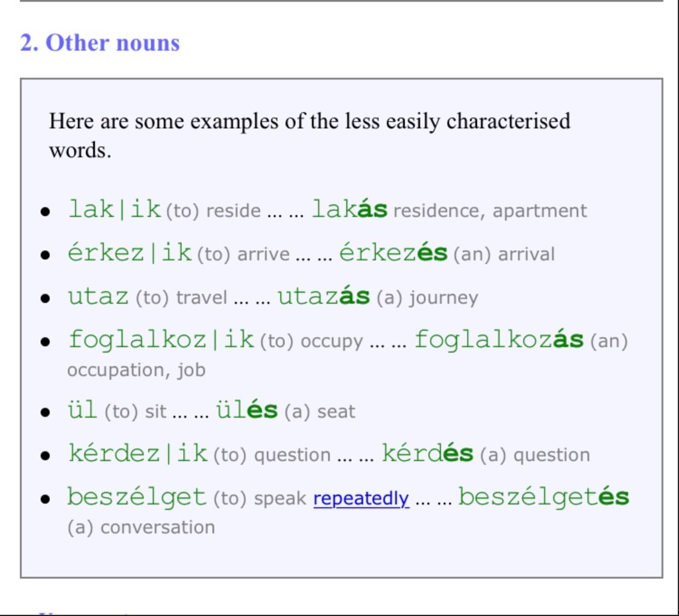679x616 pixels.
Task: Click the verb "beszélget"
Action: point(136,498)
